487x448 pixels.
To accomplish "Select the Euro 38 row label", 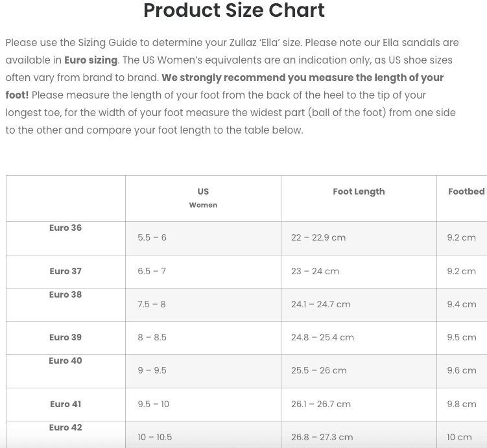I will (65, 294).
